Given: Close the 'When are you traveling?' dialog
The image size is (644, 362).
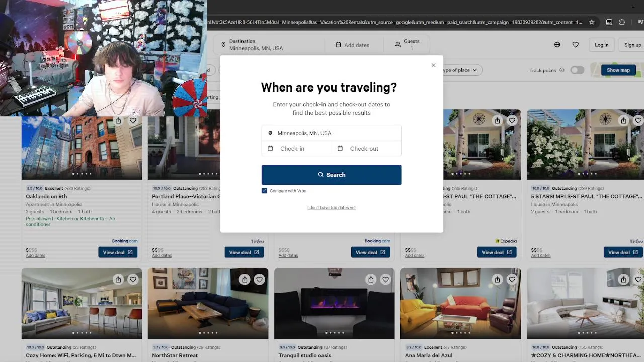Looking at the screenshot, I should coord(433,65).
